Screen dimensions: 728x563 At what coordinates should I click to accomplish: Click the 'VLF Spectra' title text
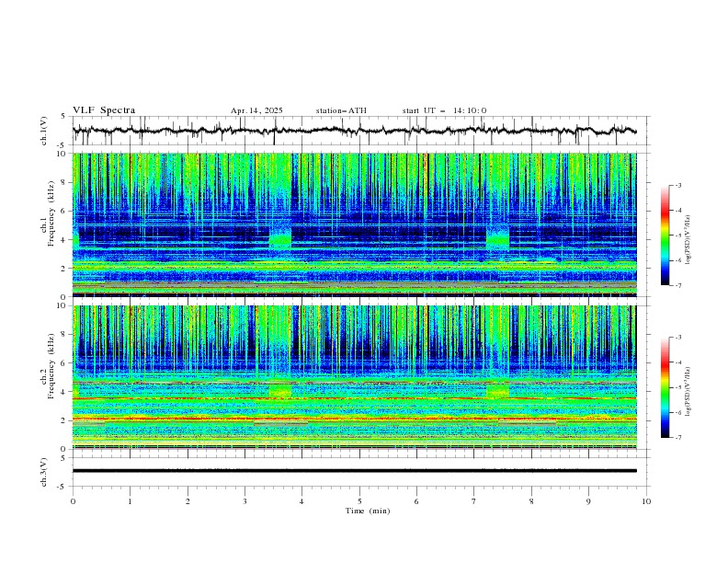pos(104,110)
